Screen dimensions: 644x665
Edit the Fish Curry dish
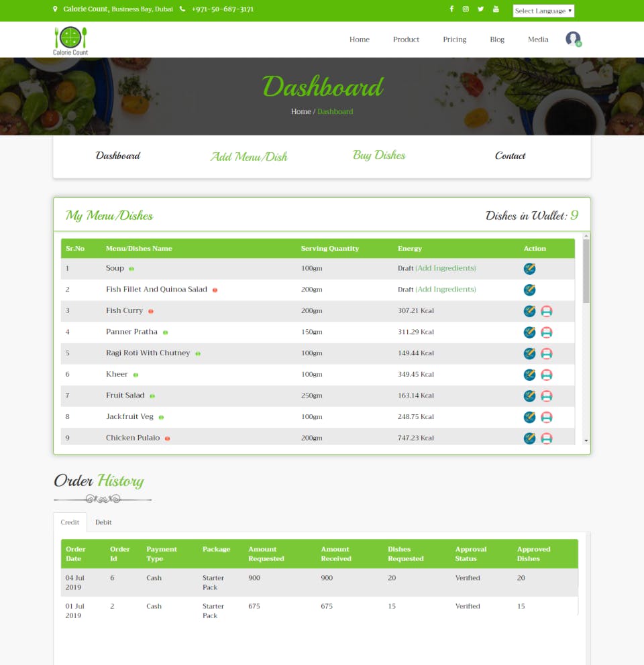pyautogui.click(x=529, y=311)
